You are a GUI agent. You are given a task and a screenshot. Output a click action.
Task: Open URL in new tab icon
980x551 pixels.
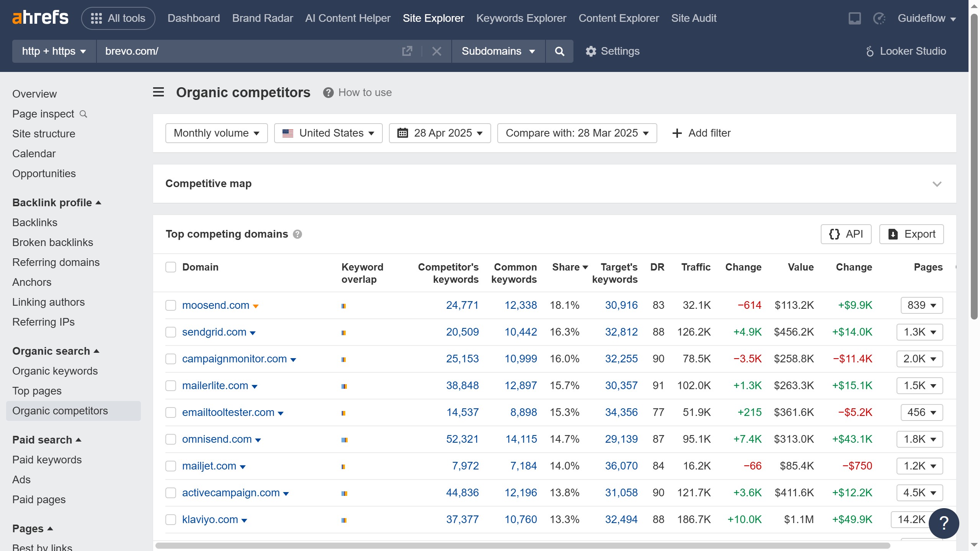407,51
